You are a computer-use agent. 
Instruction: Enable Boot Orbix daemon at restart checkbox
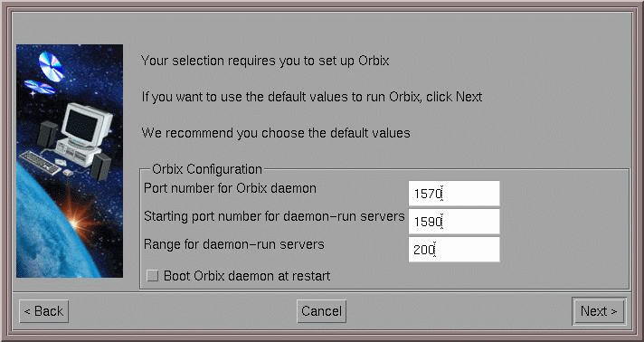152,275
